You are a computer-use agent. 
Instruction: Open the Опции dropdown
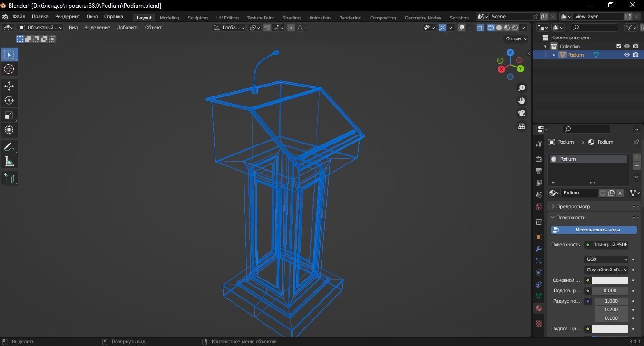tap(516, 39)
